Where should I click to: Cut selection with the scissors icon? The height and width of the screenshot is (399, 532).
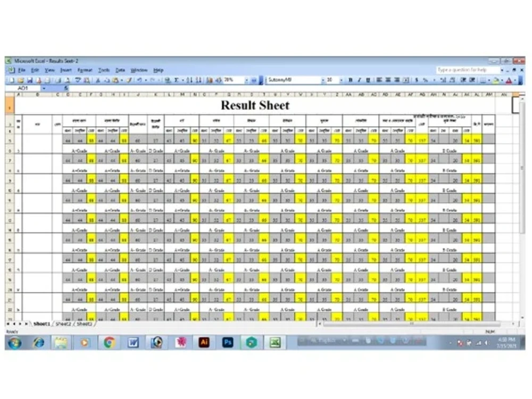point(98,80)
